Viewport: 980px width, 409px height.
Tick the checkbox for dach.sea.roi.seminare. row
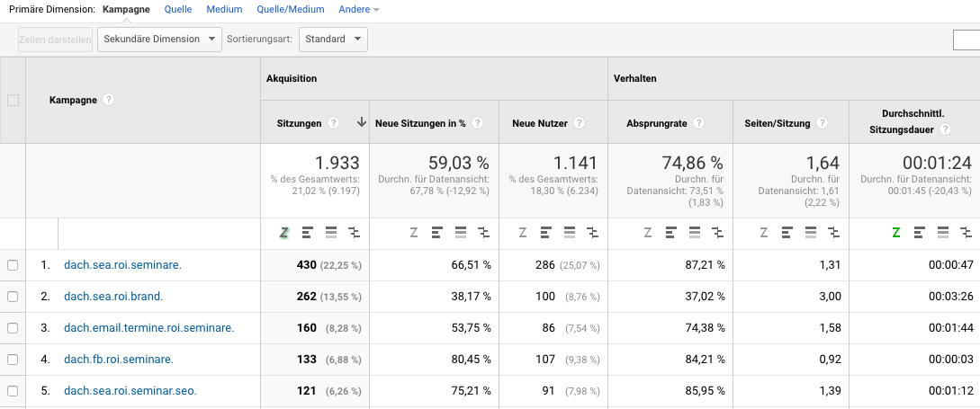13,265
